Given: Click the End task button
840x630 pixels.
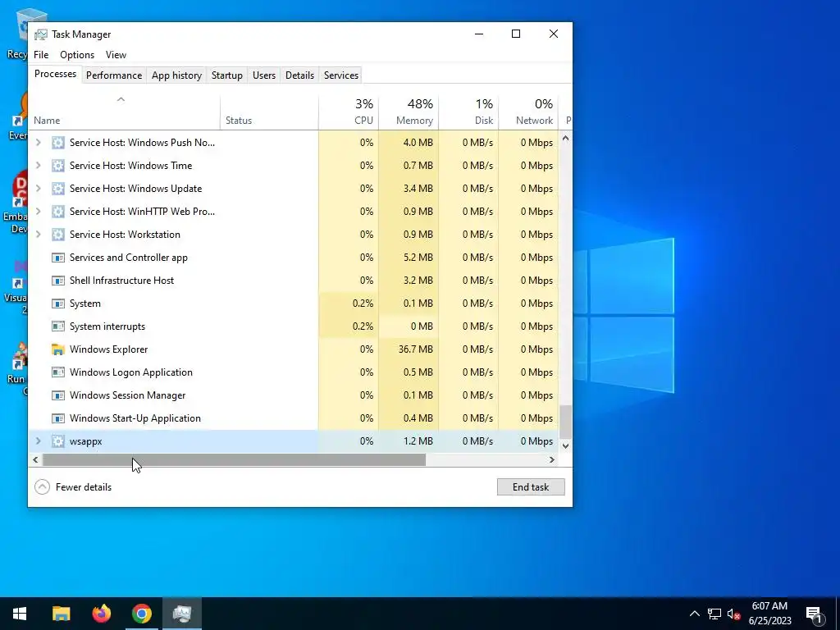Looking at the screenshot, I should click(531, 487).
